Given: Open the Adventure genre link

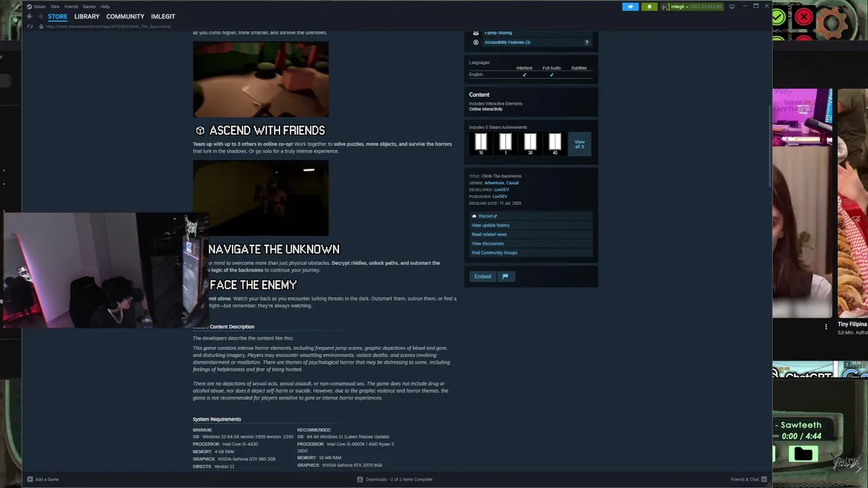Looking at the screenshot, I should point(494,183).
